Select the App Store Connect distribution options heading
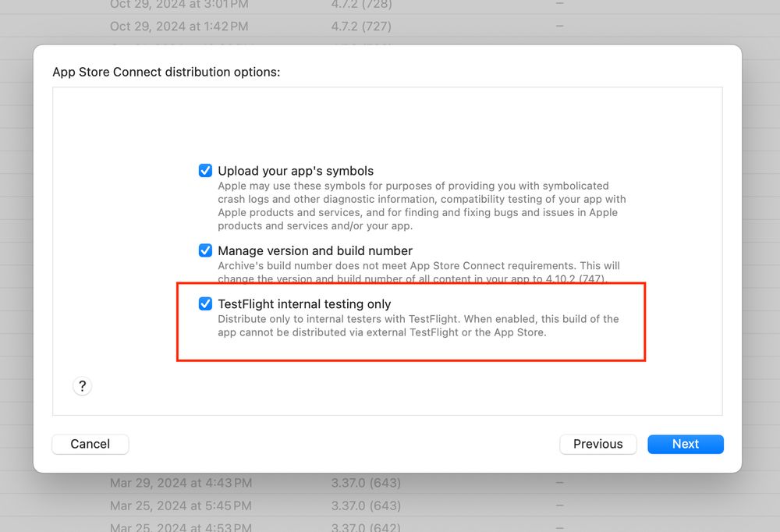The height and width of the screenshot is (532, 780). (x=166, y=73)
